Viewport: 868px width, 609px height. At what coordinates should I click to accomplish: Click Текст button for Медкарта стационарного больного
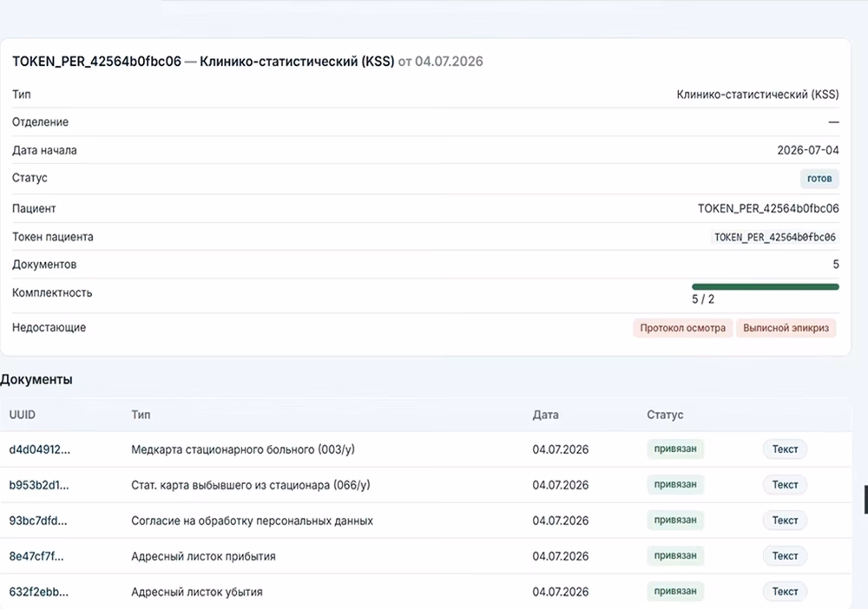785,449
